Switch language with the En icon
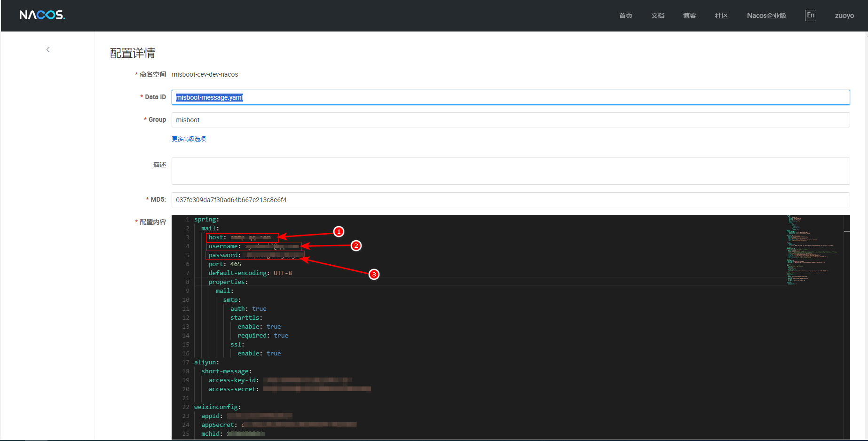This screenshot has height=441, width=868. click(811, 15)
